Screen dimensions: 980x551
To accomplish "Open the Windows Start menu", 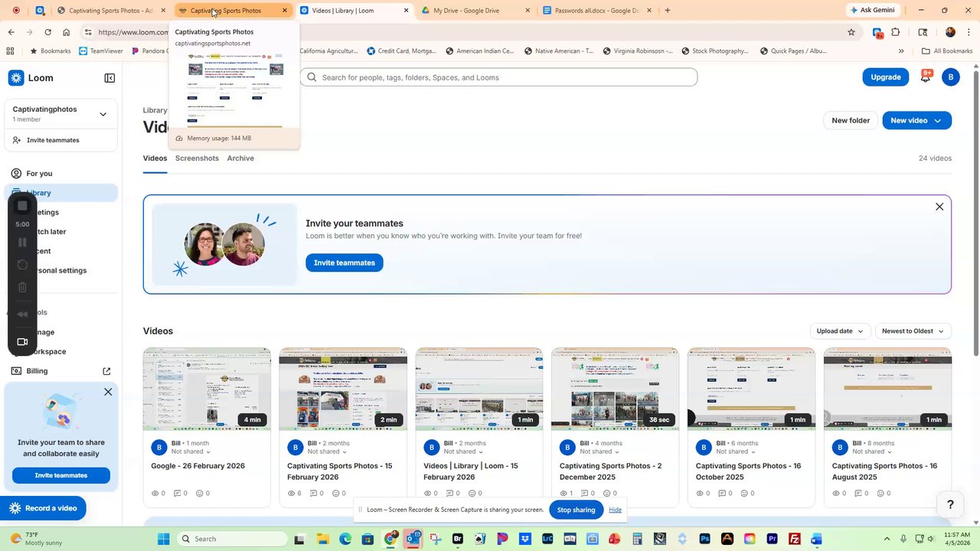I will point(163,539).
